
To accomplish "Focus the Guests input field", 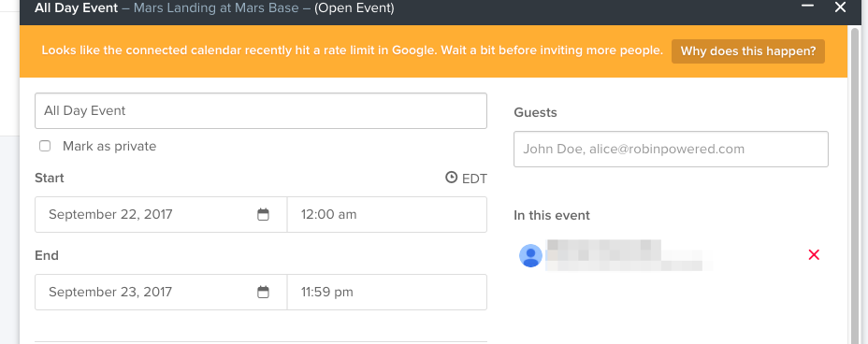I will (671, 149).
